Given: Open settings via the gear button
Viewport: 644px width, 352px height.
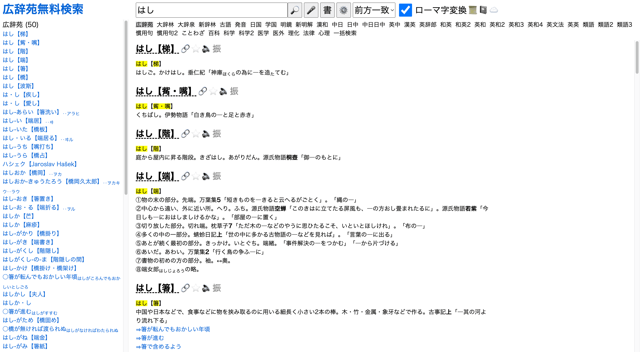Looking at the screenshot, I should [x=344, y=10].
